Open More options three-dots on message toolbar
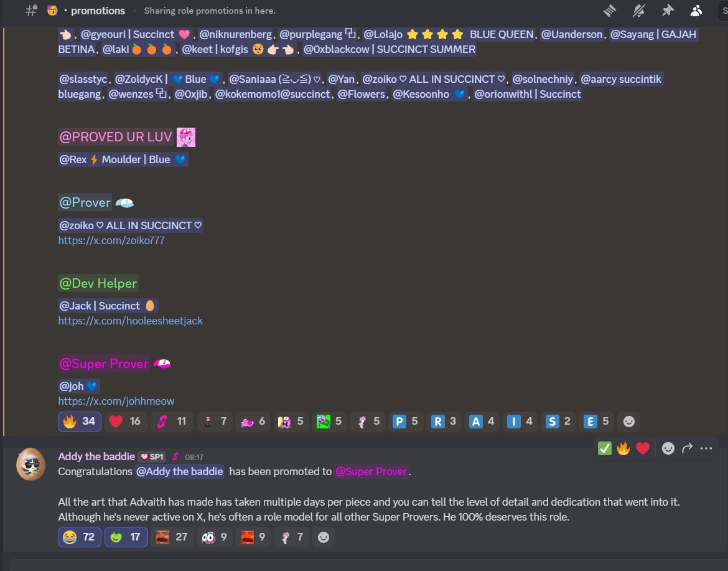This screenshot has height=571, width=728. 706,448
